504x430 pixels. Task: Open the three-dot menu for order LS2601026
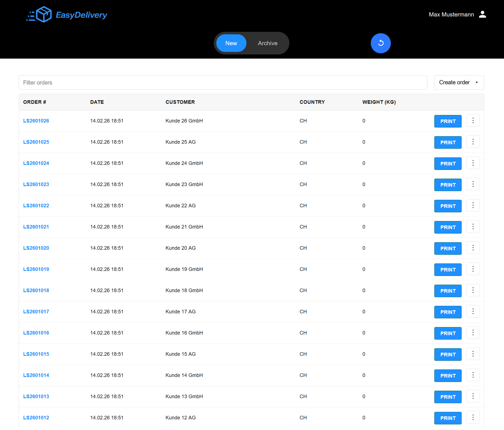point(473,121)
